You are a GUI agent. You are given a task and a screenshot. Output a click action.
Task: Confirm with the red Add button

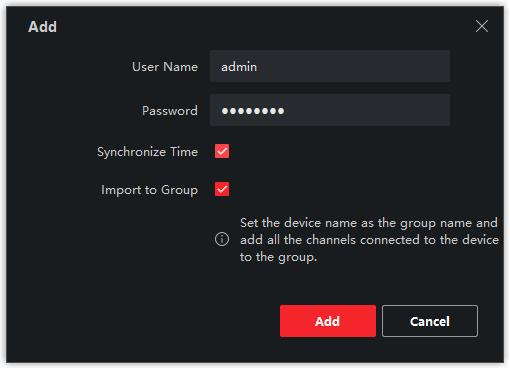328,321
